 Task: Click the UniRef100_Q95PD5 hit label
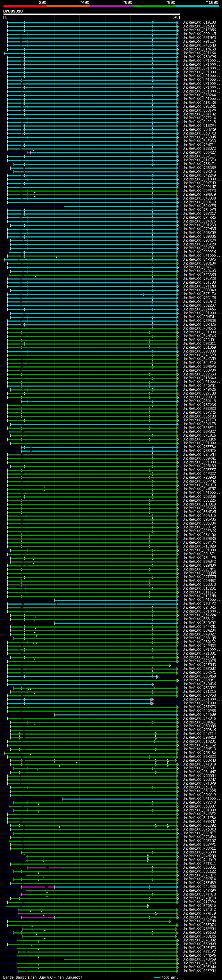pyautogui.click(x=199, y=519)
